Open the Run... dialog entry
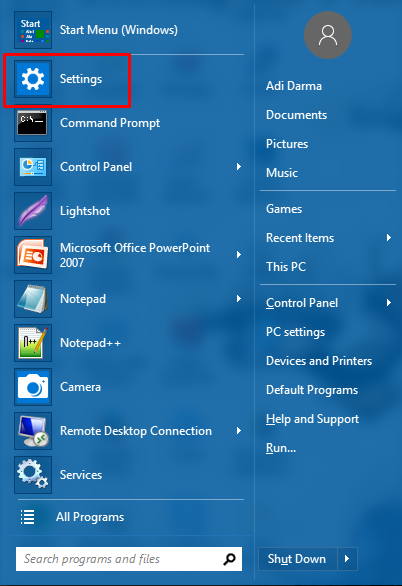 click(x=281, y=448)
